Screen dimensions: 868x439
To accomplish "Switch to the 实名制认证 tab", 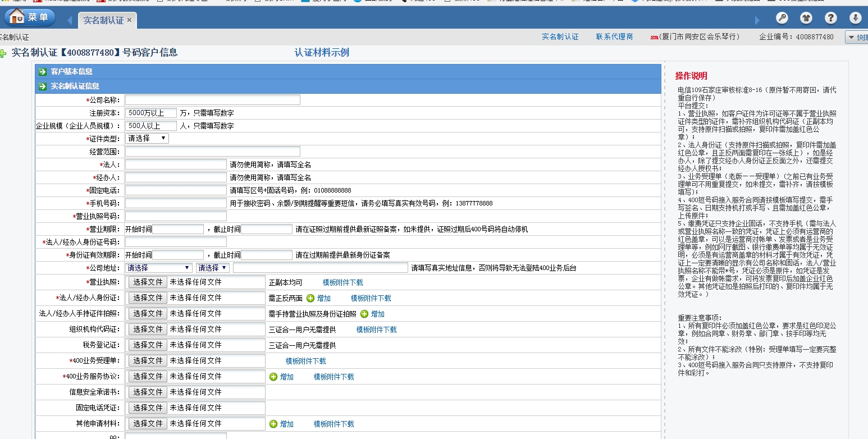I will (x=103, y=20).
